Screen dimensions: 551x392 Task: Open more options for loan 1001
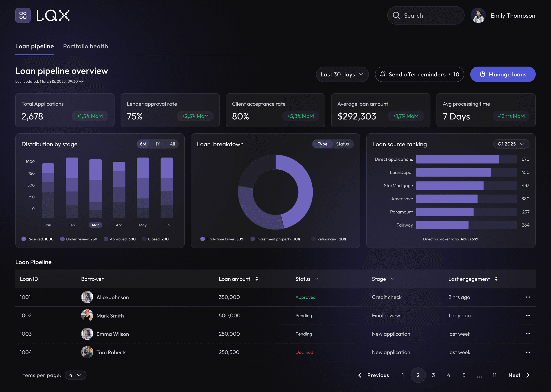point(528,297)
